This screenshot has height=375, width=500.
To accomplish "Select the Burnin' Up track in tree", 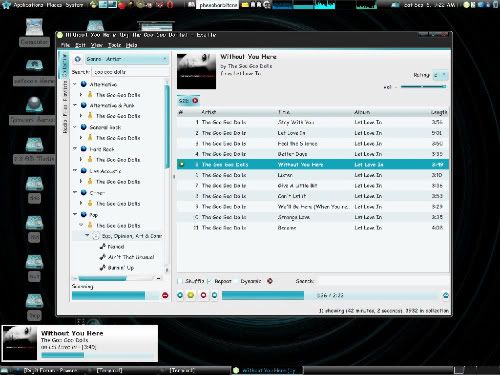I will coord(121,268).
